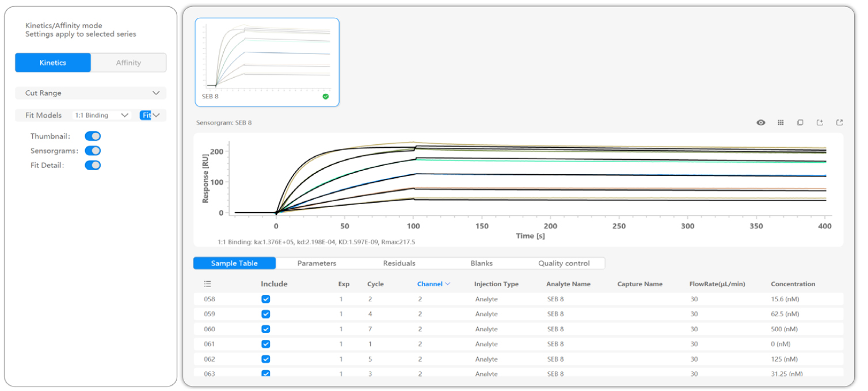Click green checkmark on SEB 8 thumbnail

coord(326,97)
